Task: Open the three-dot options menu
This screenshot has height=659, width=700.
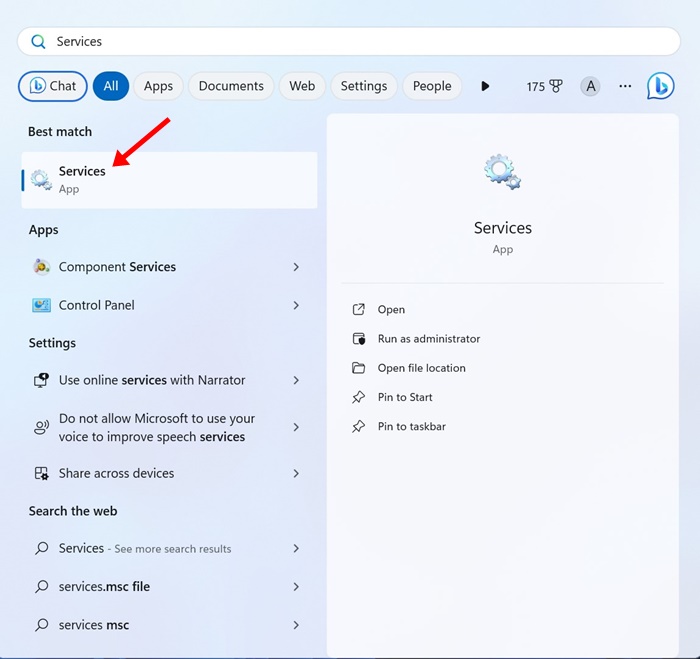Action: 625,86
